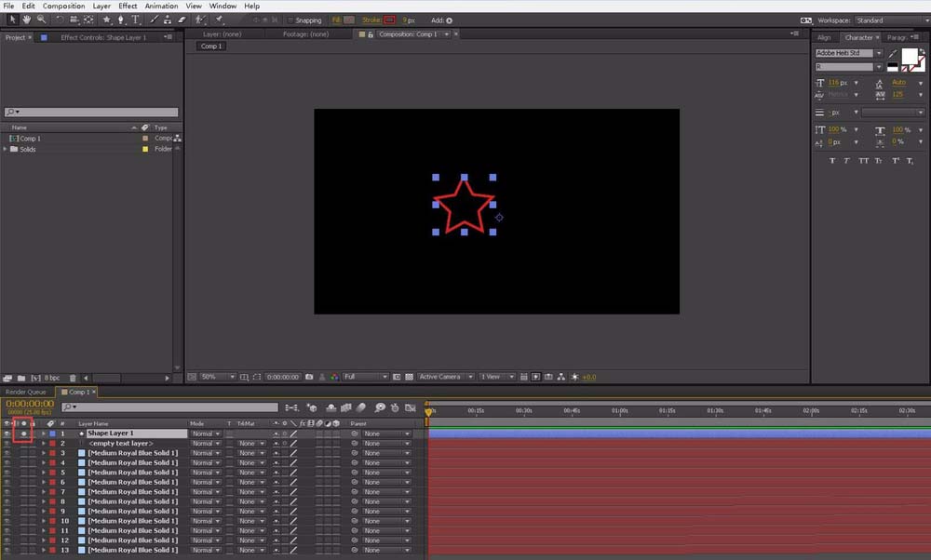The width and height of the screenshot is (931, 560).
Task: Select the Unified Camera tool
Action: click(x=74, y=20)
